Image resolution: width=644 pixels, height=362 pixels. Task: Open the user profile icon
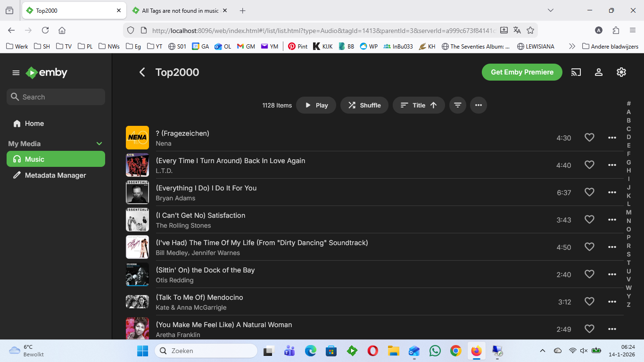coord(598,72)
